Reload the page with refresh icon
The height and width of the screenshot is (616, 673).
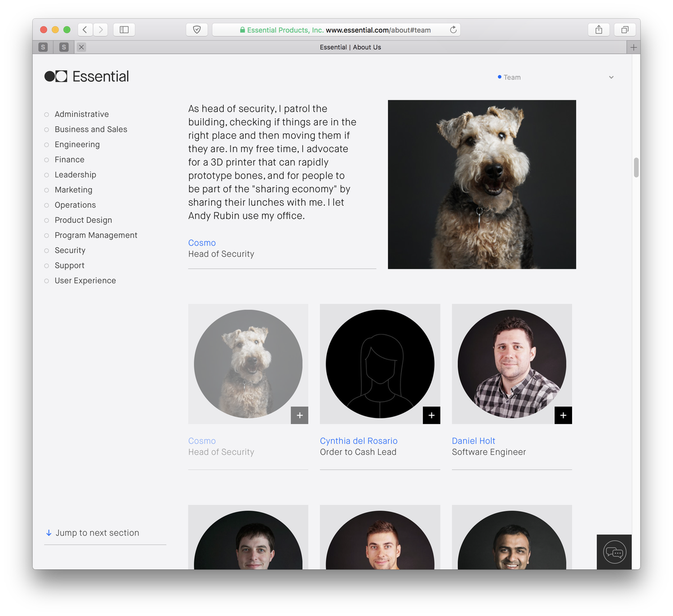coord(453,30)
